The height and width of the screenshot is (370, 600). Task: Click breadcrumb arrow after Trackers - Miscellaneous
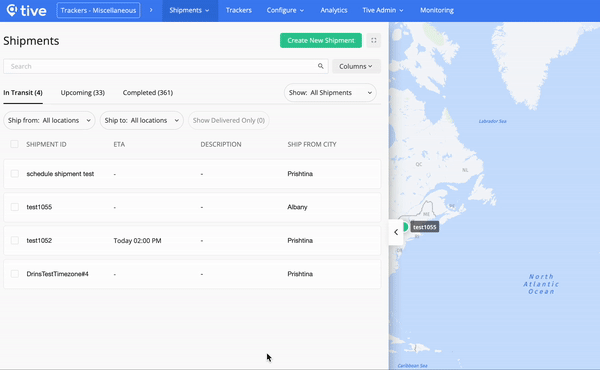151,10
